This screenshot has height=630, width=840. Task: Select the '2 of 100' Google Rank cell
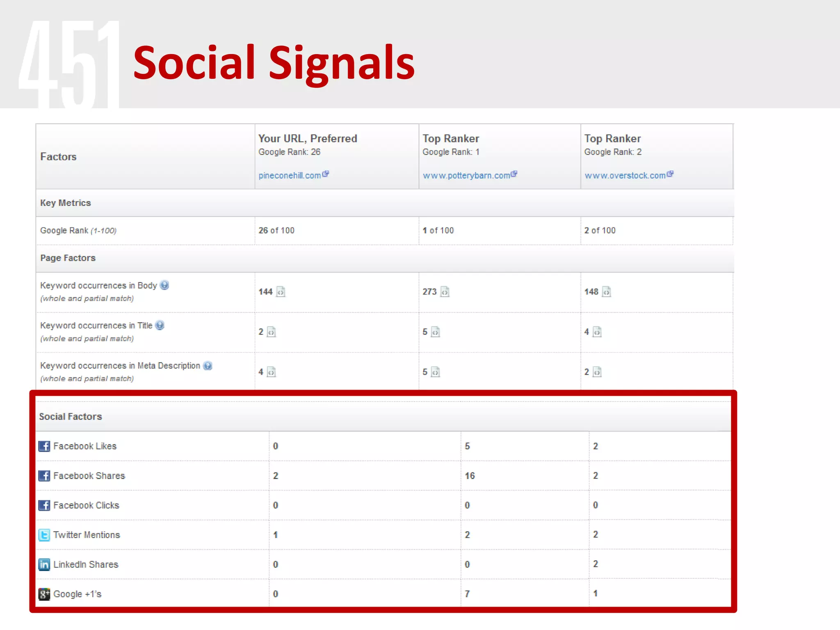(x=657, y=231)
